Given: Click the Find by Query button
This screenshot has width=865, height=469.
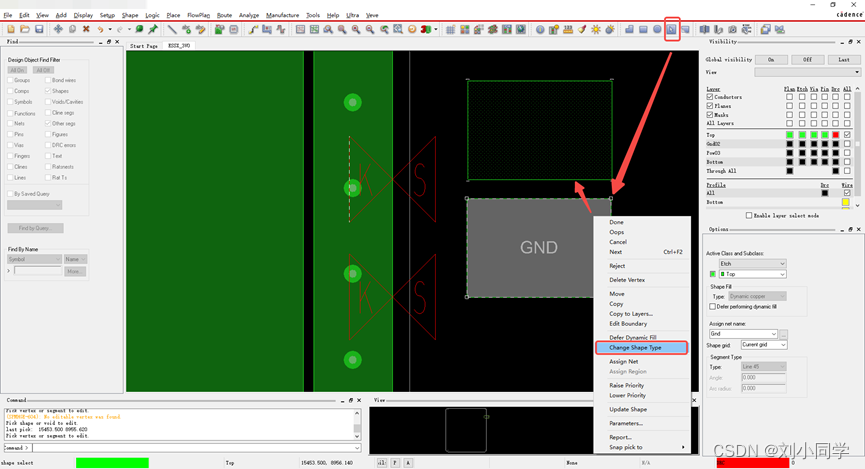Looking at the screenshot, I should 35,228.
